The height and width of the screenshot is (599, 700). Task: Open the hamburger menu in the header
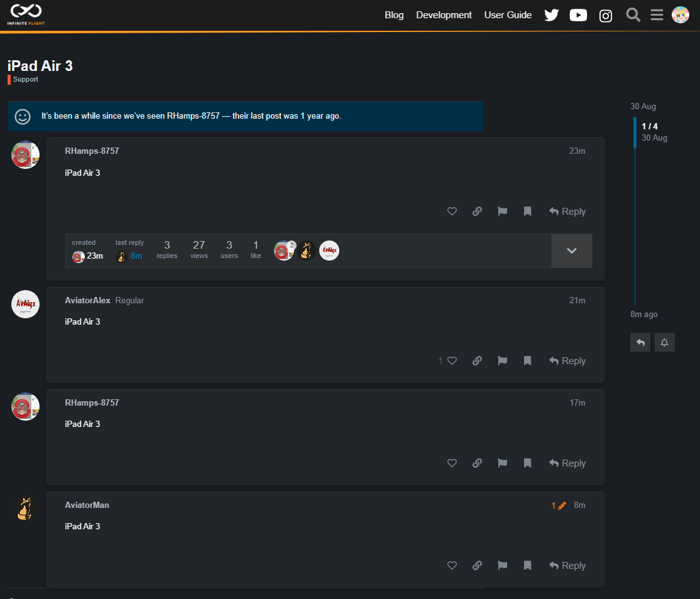click(x=657, y=15)
